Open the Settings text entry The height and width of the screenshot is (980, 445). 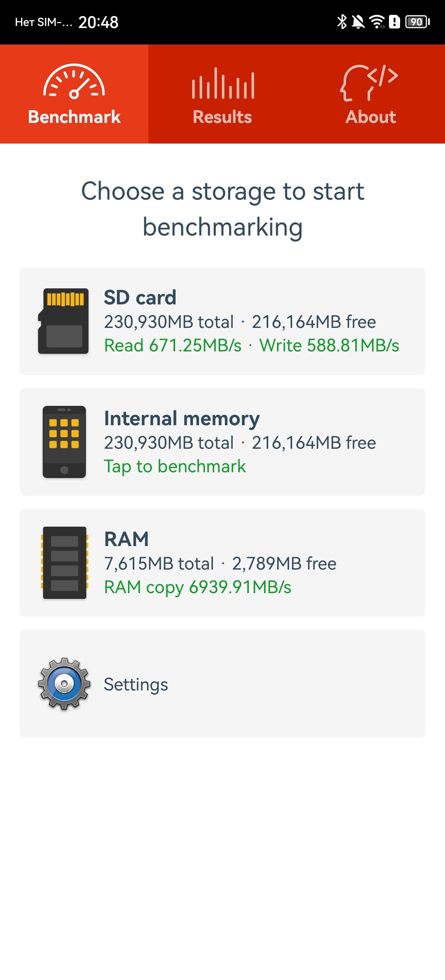tap(136, 685)
